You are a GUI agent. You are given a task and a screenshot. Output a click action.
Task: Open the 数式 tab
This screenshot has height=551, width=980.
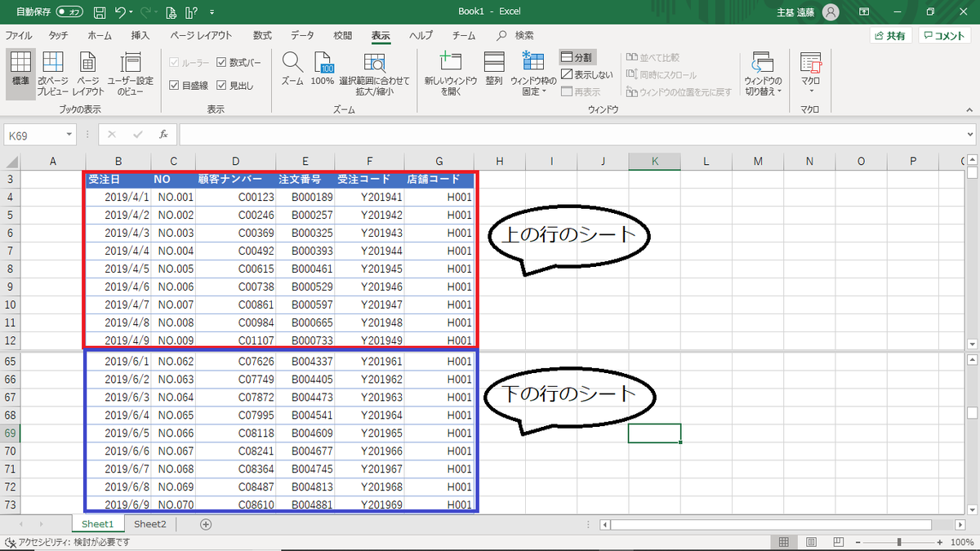[262, 36]
